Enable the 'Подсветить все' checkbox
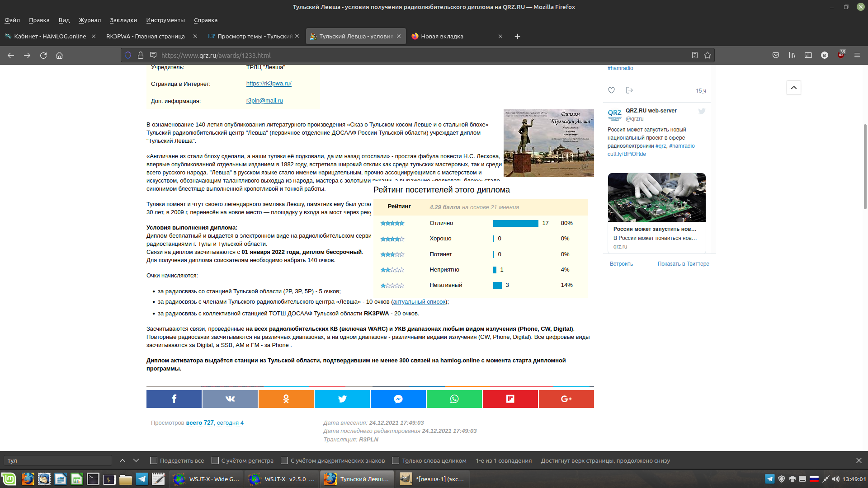 click(x=154, y=460)
